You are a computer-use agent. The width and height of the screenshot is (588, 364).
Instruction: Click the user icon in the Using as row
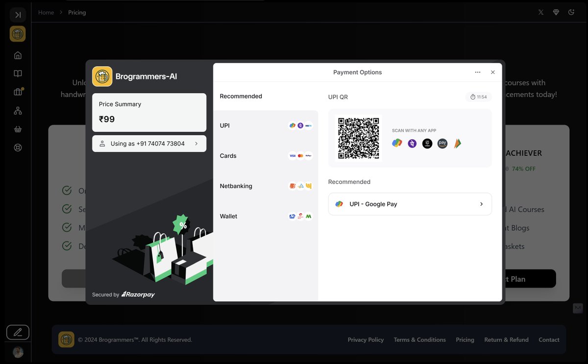point(102,144)
